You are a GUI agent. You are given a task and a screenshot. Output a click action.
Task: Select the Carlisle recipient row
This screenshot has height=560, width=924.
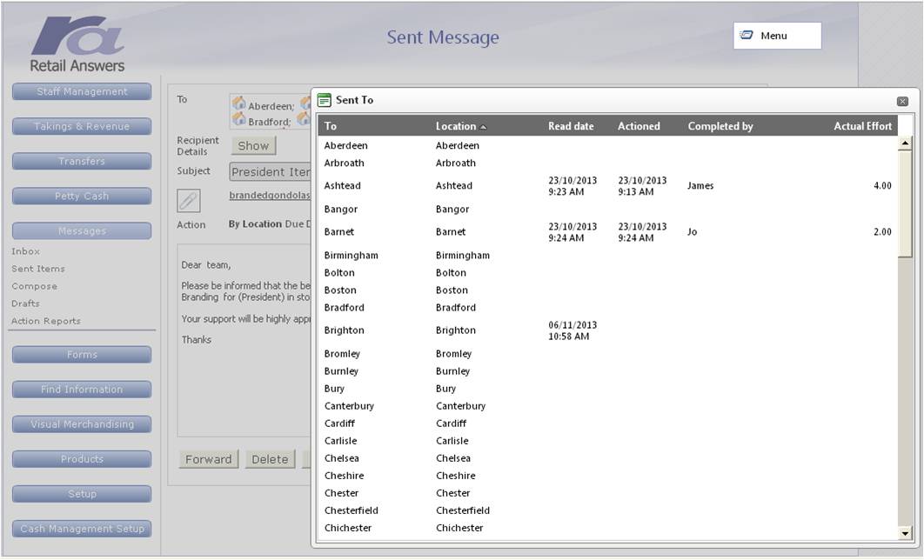(607, 441)
